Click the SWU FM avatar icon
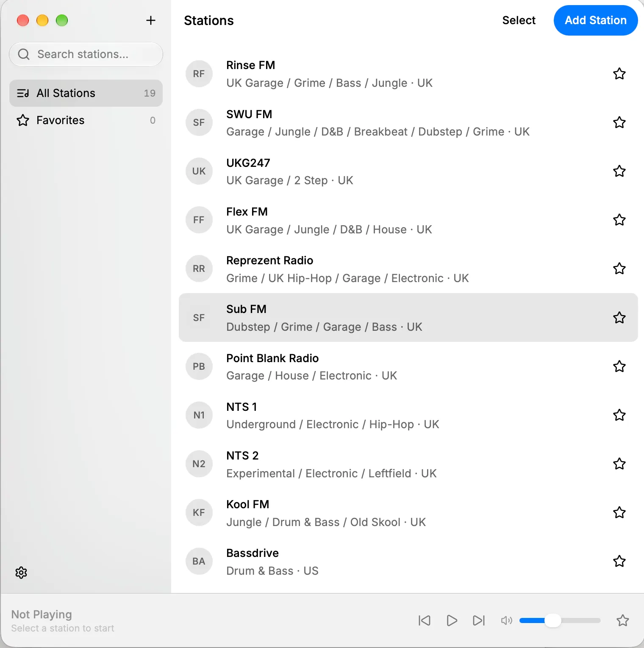This screenshot has width=644, height=648. [199, 122]
